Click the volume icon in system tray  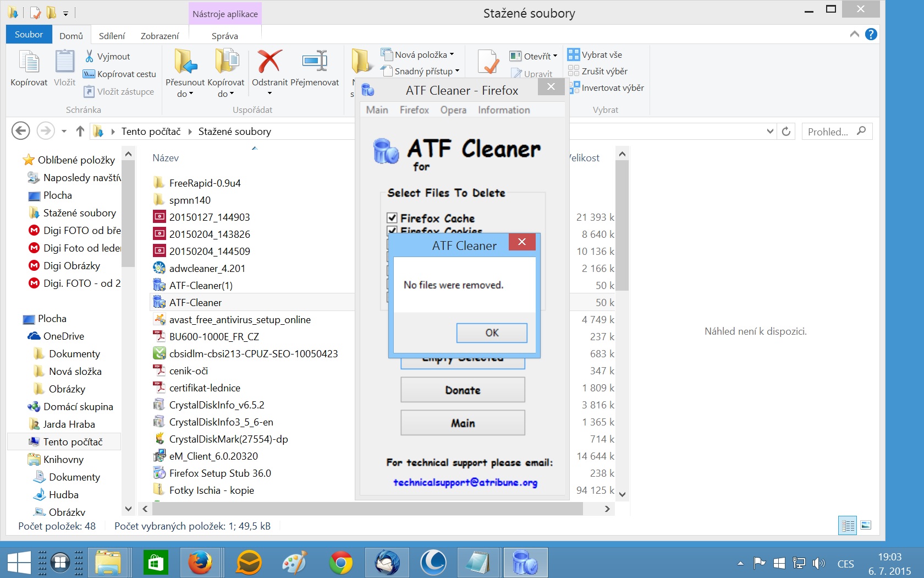(818, 563)
